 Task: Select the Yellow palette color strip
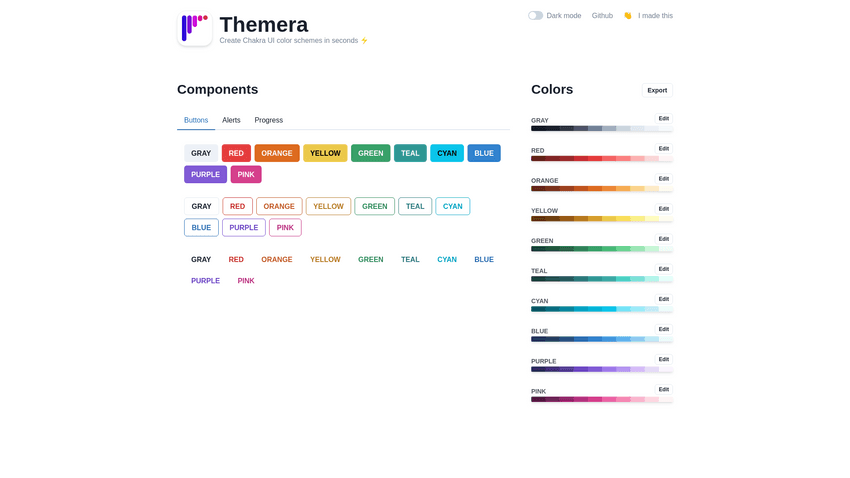point(601,219)
